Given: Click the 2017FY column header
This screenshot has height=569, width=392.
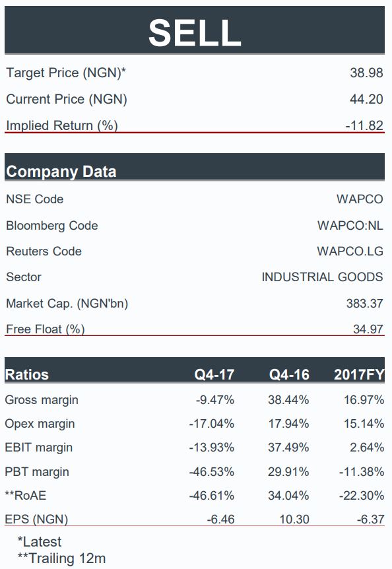Looking at the screenshot, I should click(359, 374).
